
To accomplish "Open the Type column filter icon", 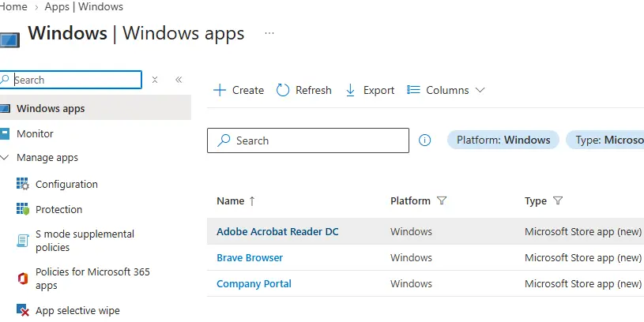I will pyautogui.click(x=558, y=200).
